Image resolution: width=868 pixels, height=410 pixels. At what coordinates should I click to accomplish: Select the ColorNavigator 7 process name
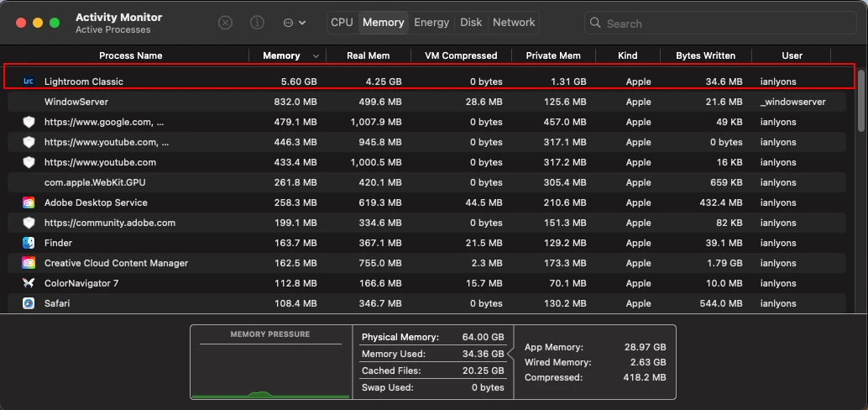click(x=81, y=283)
